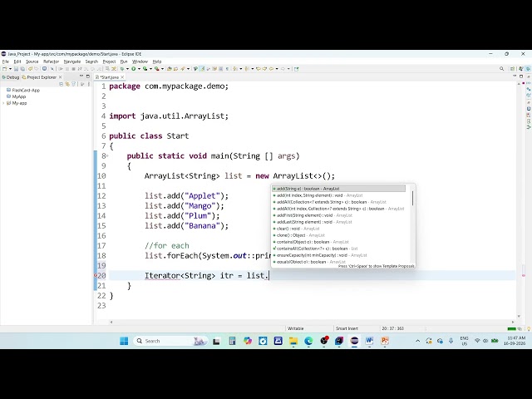
Task: Collapse all in Project Explorer
Action: [61, 84]
